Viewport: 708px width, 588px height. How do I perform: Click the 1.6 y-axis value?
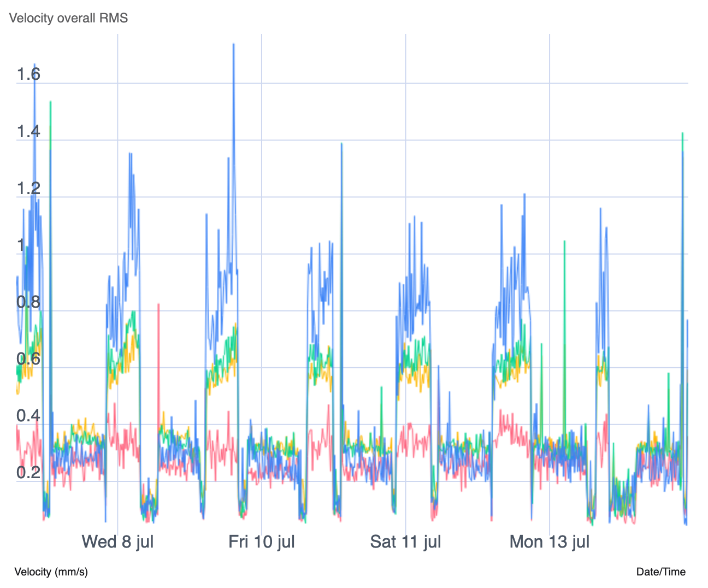(x=28, y=74)
